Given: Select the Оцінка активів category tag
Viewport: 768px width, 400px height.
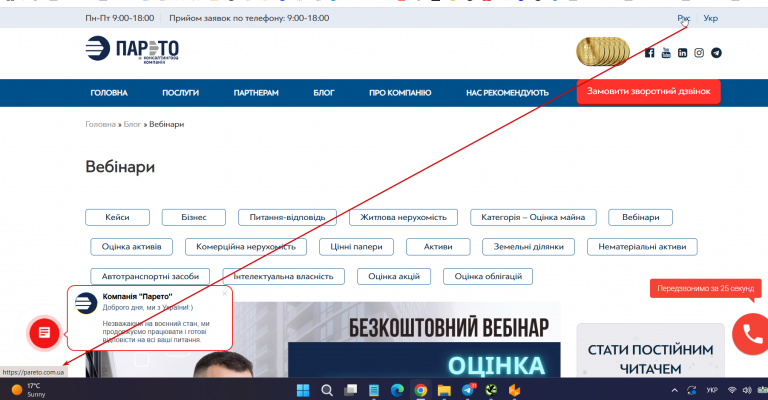Looking at the screenshot, I should click(x=132, y=247).
